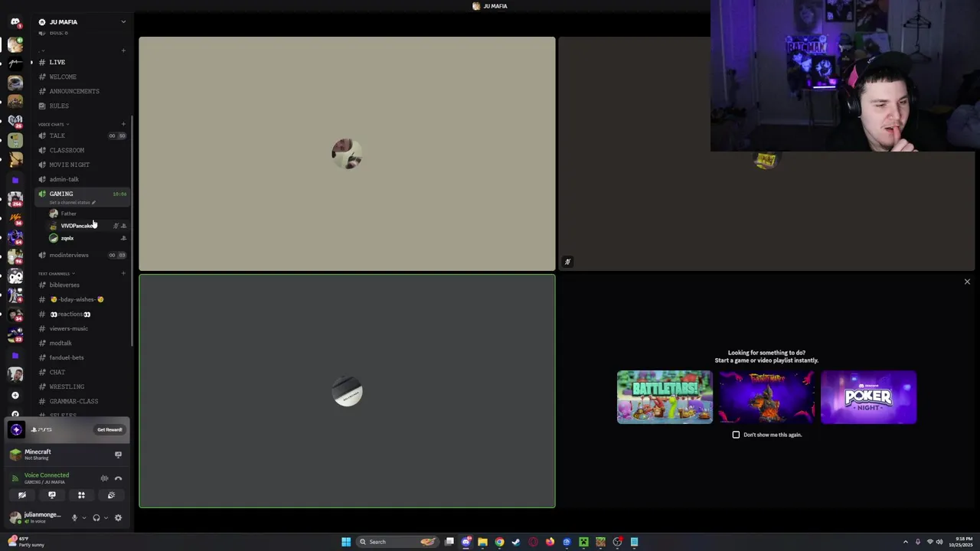This screenshot has width=980, height=551.
Task: Open soundboard icon in voice panel
Action: [x=111, y=495]
